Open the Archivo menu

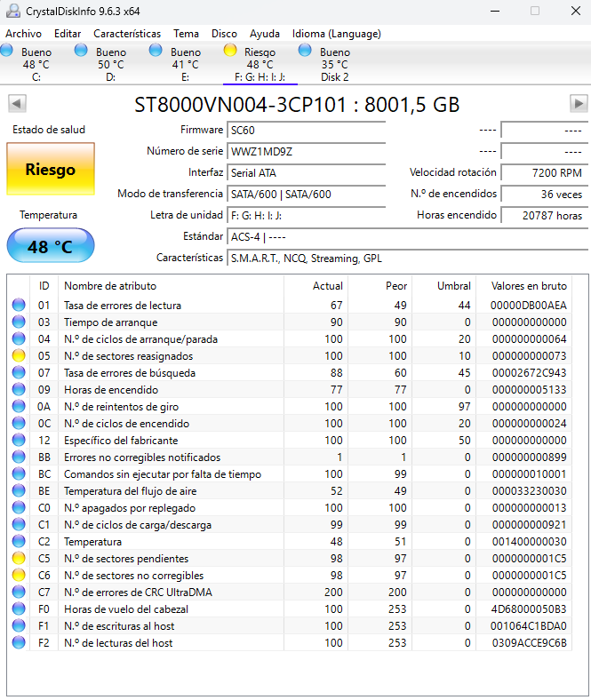[24, 34]
